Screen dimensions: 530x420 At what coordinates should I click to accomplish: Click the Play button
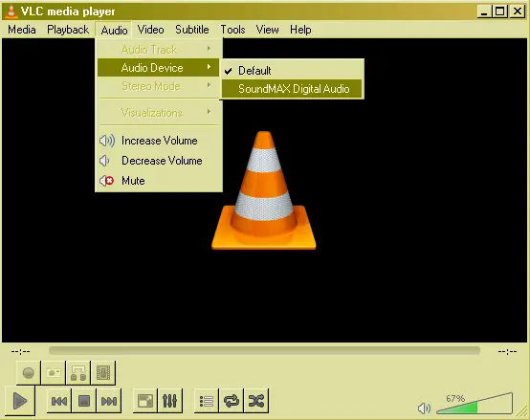pyautogui.click(x=19, y=401)
